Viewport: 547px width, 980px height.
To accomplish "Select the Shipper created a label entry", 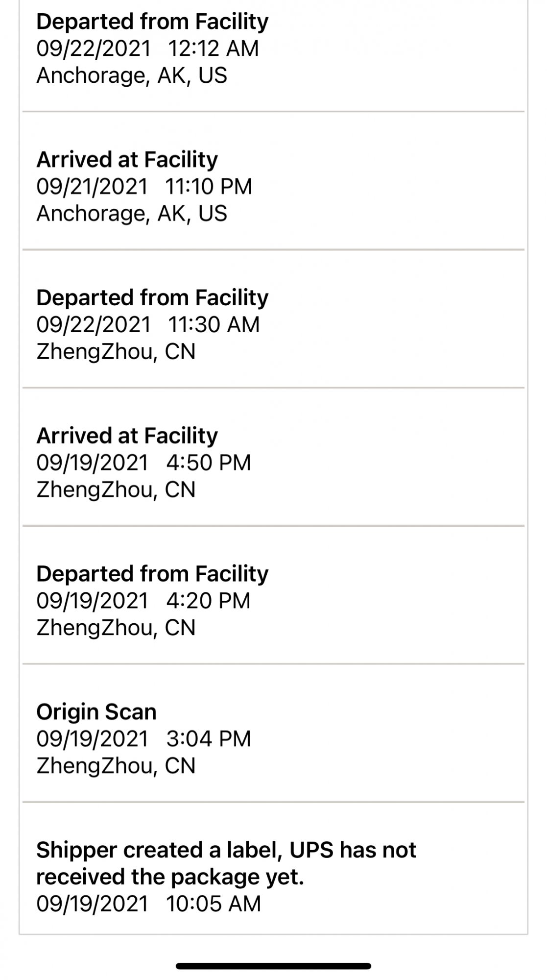I will tap(273, 869).
